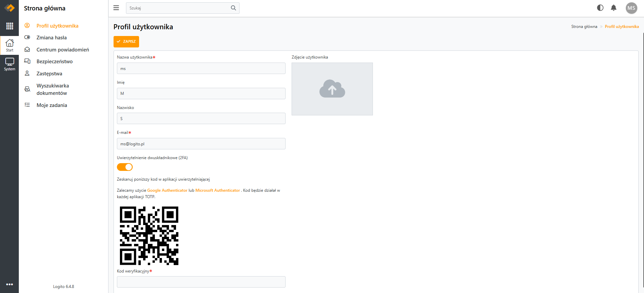Click the document search icon
644x293 pixels.
[27, 89]
